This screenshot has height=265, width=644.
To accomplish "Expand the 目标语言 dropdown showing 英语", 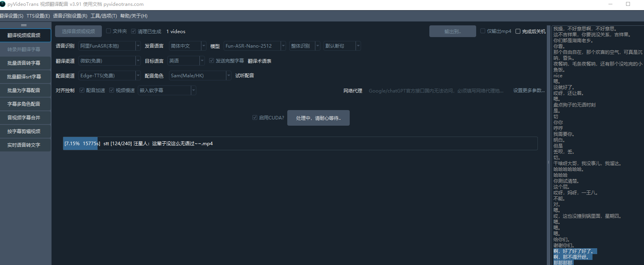I will coord(186,61).
